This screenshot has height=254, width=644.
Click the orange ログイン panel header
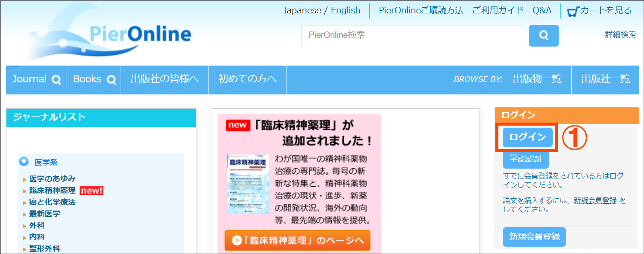tap(567, 115)
